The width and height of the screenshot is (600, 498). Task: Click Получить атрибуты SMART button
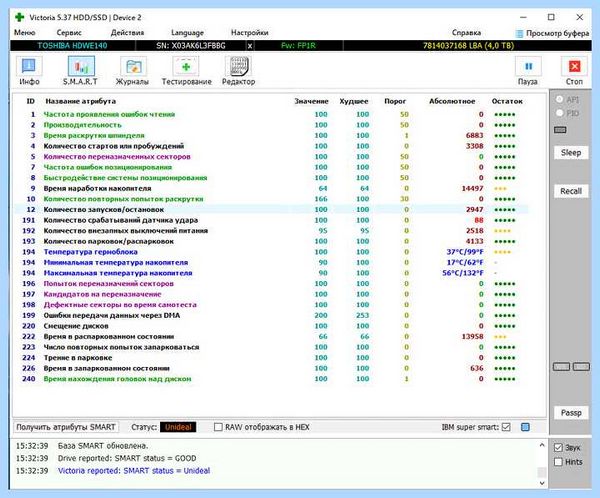pos(66,427)
